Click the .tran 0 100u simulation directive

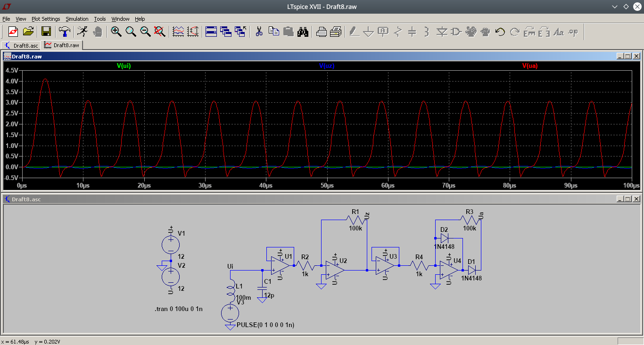[x=179, y=309]
